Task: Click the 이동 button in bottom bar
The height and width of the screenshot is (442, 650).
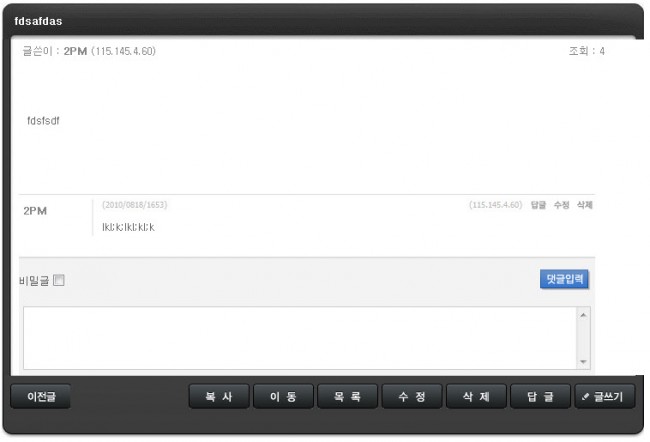Action: click(x=283, y=396)
